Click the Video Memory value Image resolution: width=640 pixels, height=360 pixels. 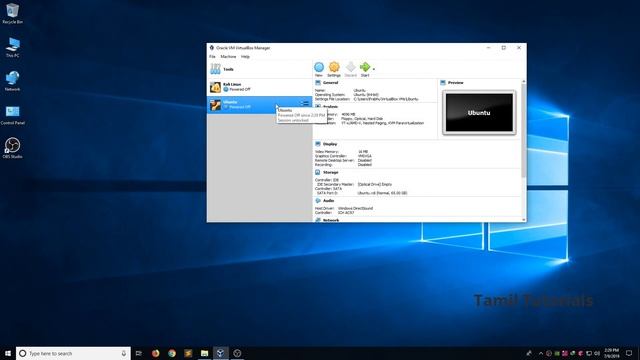[363, 152]
